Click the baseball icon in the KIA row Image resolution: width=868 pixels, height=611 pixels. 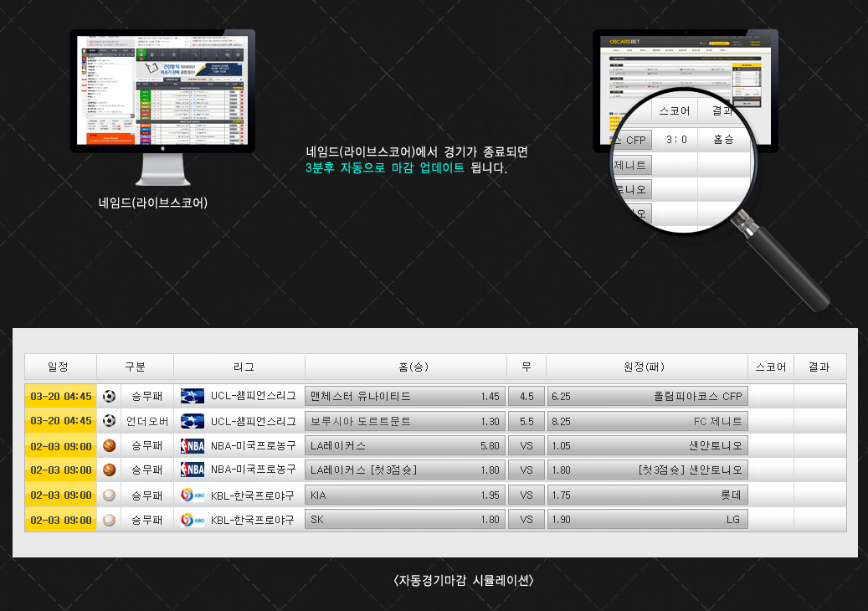109,495
